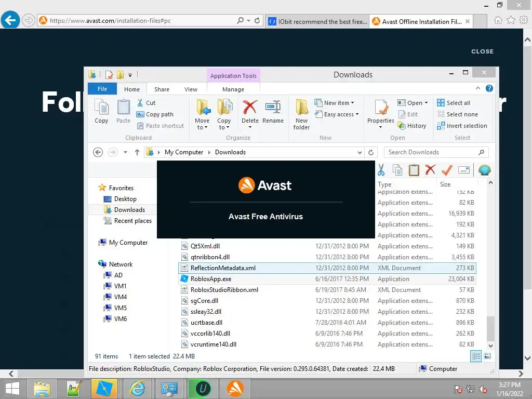532x399 pixels.
Task: Switch to details view icon in the status bar
Action: click(476, 356)
